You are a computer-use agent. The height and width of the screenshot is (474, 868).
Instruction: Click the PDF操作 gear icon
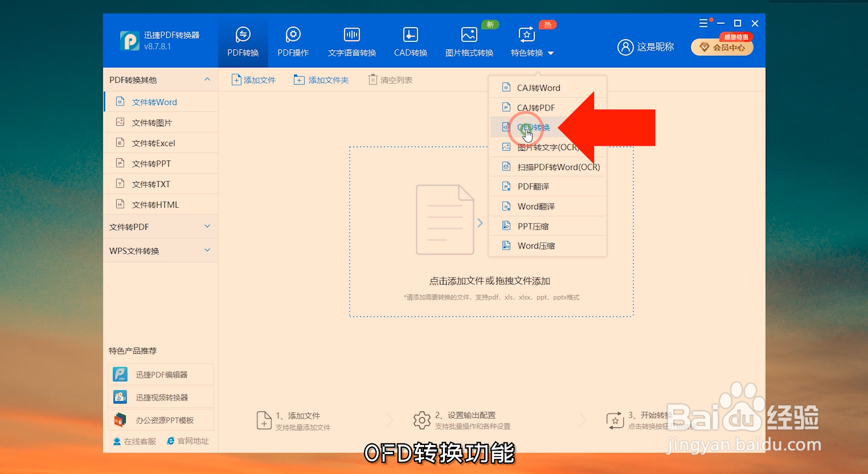(293, 34)
